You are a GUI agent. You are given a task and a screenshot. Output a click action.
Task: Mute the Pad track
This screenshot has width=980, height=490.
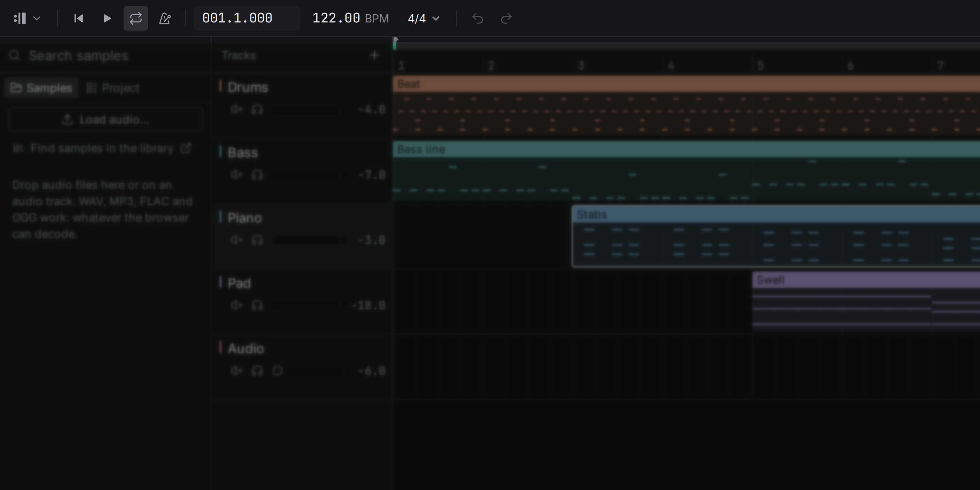tap(236, 306)
